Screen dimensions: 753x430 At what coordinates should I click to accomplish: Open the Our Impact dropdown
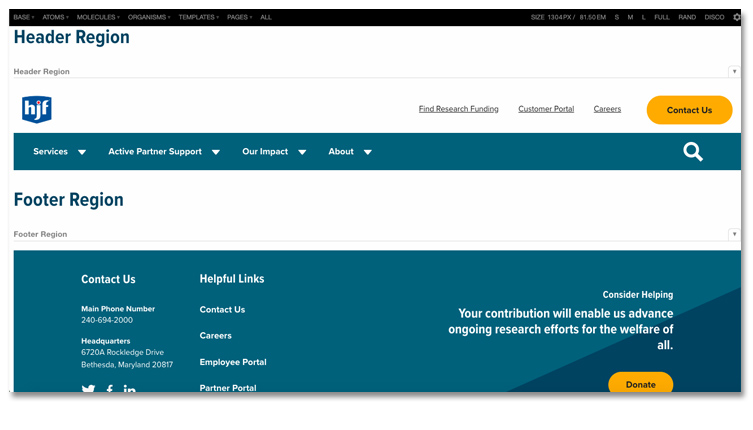[x=274, y=151]
